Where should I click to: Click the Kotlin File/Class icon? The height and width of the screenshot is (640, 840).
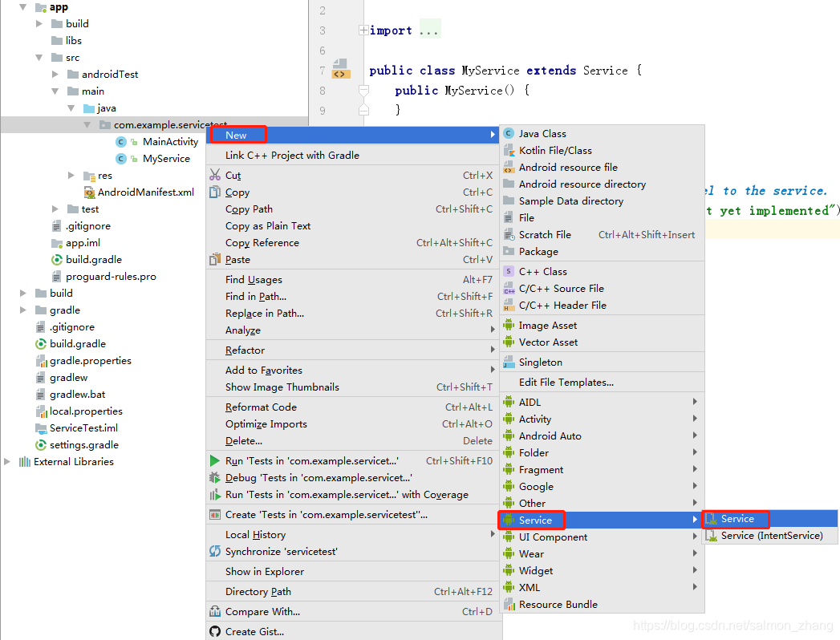pos(509,150)
